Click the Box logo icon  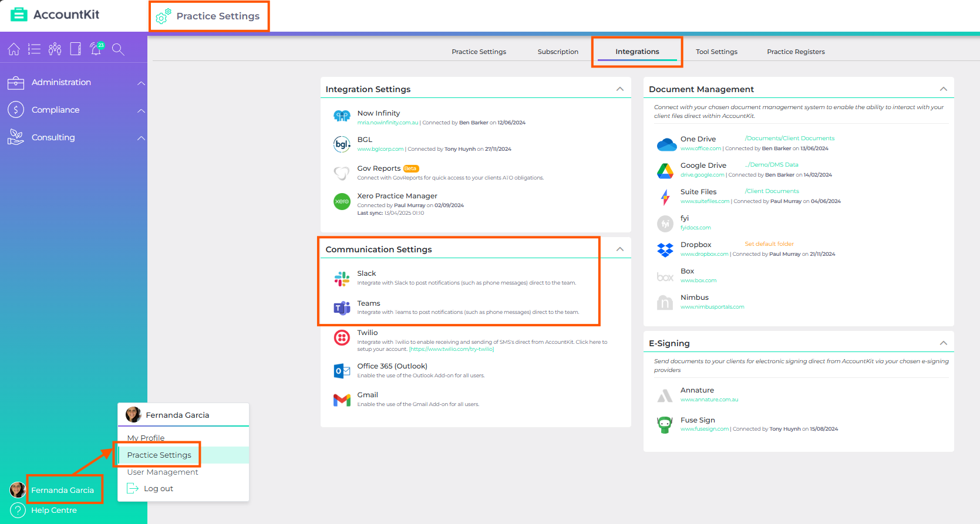pyautogui.click(x=665, y=276)
